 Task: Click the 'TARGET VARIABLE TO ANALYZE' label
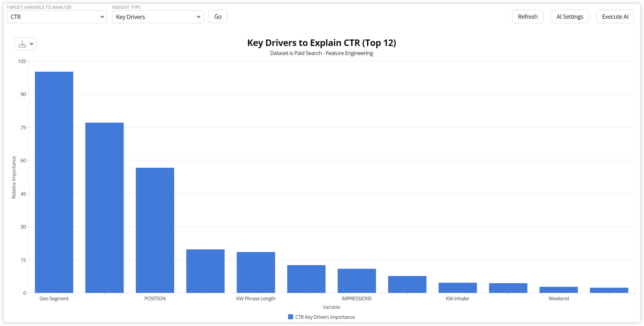[39, 7]
